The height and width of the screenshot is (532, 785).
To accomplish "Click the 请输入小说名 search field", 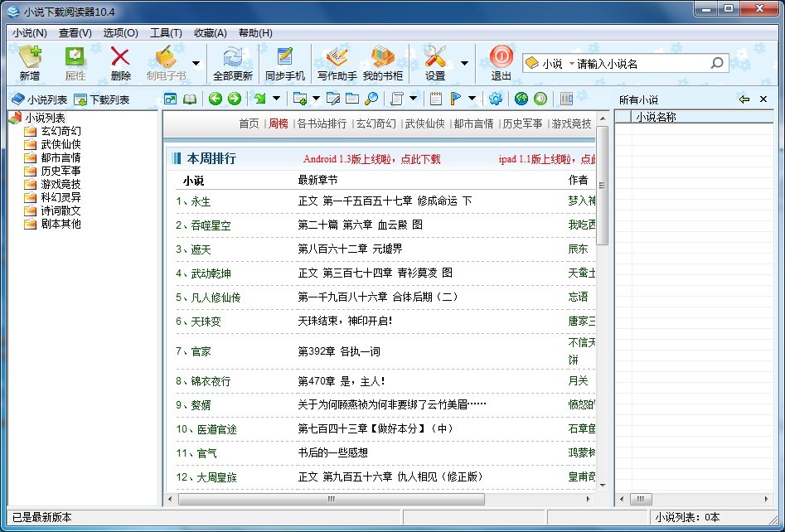I will click(x=638, y=64).
